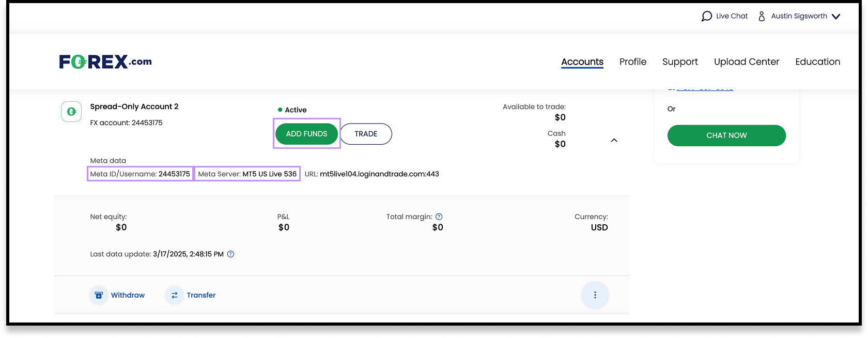The height and width of the screenshot is (338, 868).
Task: Click the CHAT NOW button
Action: click(x=726, y=135)
